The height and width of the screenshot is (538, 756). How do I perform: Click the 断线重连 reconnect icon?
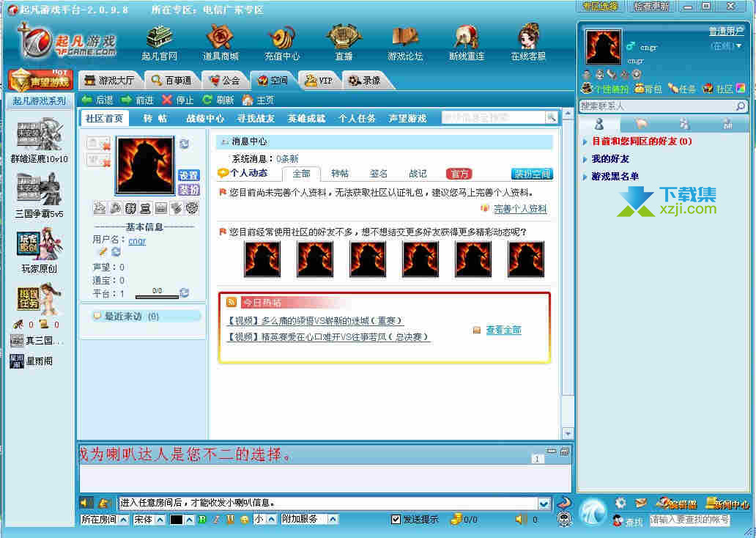click(466, 43)
